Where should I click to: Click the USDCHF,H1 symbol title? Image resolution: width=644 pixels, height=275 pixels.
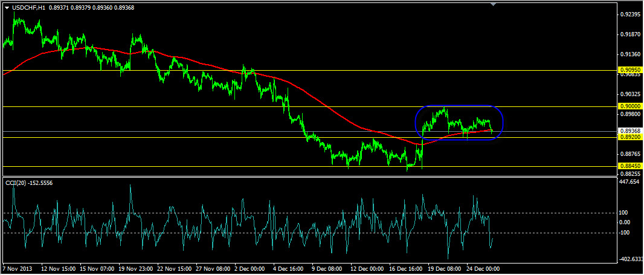click(x=29, y=7)
